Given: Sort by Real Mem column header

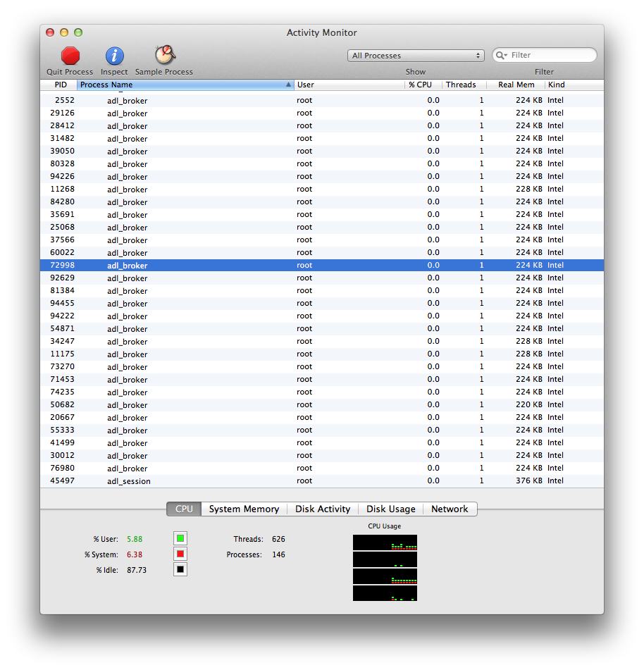Looking at the screenshot, I should coord(516,85).
